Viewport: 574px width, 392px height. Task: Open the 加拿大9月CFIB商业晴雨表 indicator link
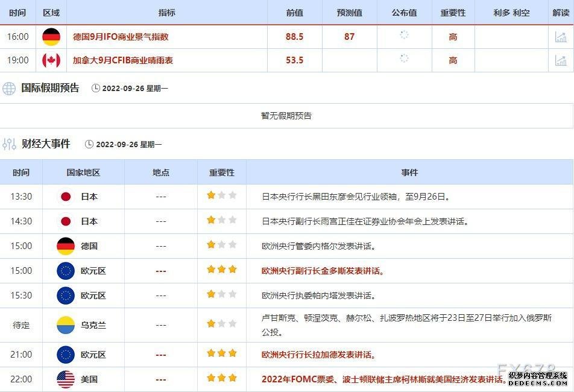click(x=123, y=60)
